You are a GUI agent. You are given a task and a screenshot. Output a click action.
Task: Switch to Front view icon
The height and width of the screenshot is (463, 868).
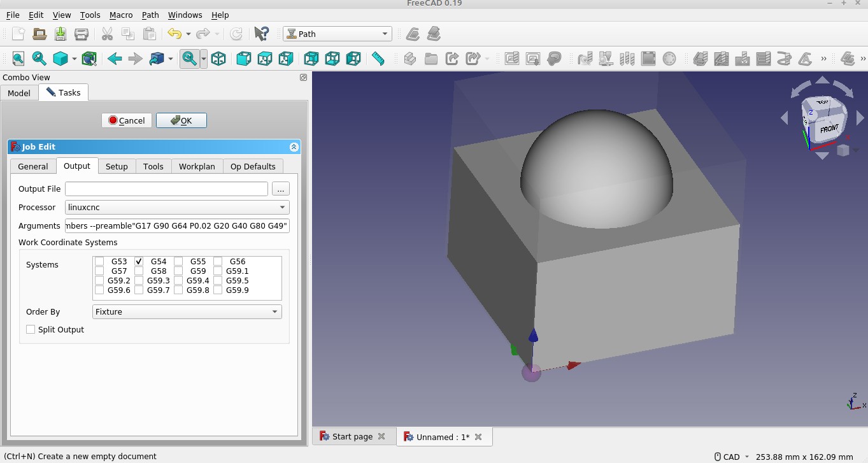pos(243,59)
